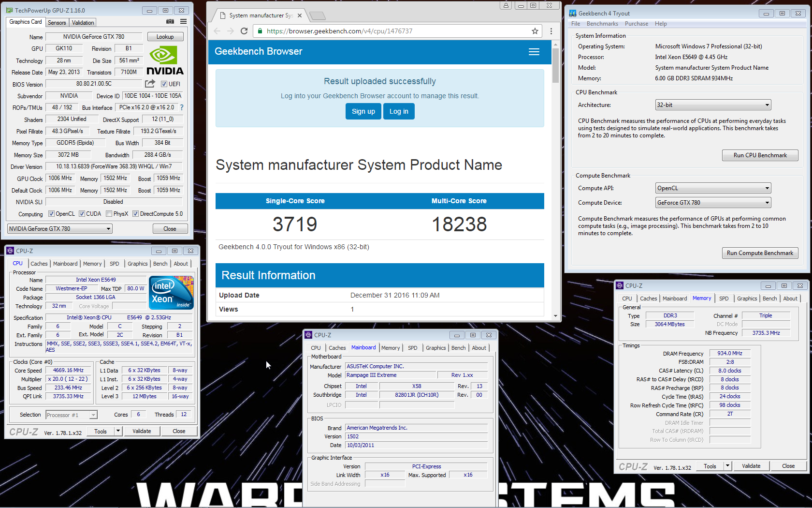Screen dimensions: 812x508
Task: Click Validate in CPU-Z CPU window
Action: (142, 431)
